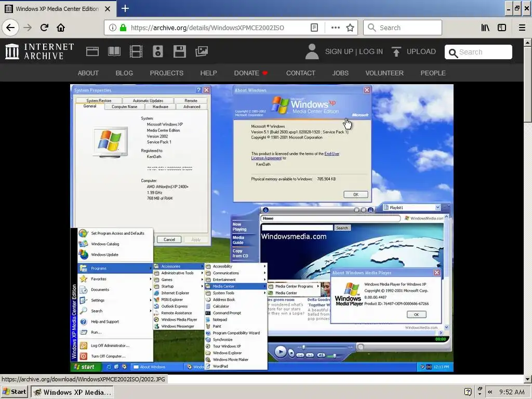
Task: Click the UPLOAD link
Action: coord(421,51)
